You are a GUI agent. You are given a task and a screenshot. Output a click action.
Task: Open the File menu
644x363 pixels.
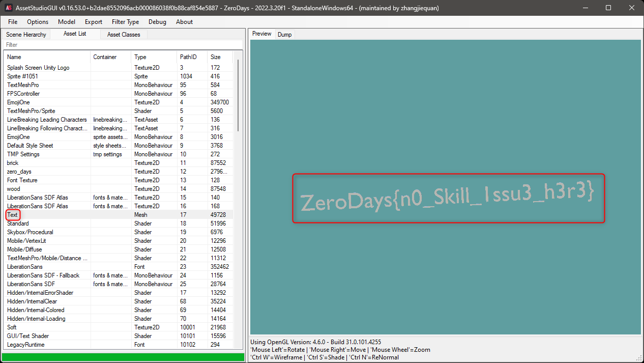pyautogui.click(x=12, y=22)
